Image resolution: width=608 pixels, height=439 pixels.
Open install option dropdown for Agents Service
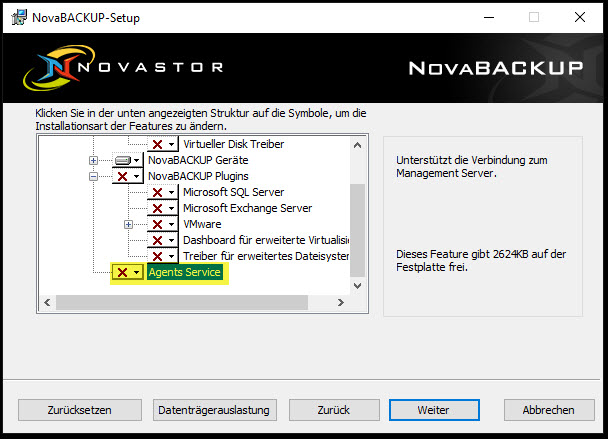128,272
